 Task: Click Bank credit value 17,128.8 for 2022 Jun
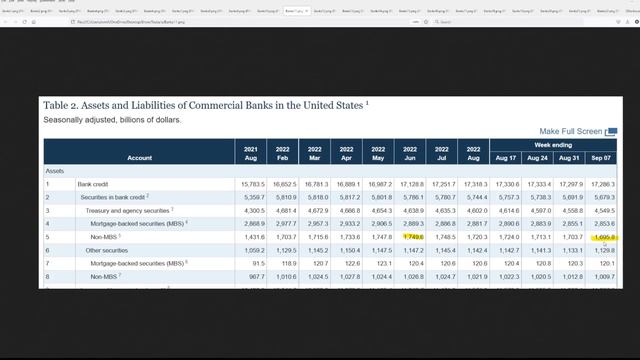coord(412,184)
